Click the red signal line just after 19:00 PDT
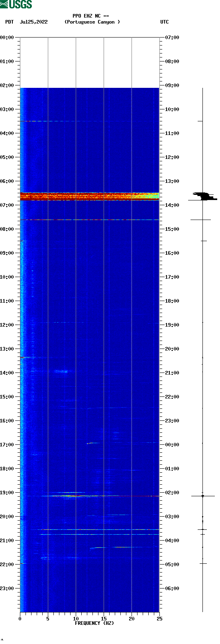This screenshot has height=644, width=220. point(100,496)
